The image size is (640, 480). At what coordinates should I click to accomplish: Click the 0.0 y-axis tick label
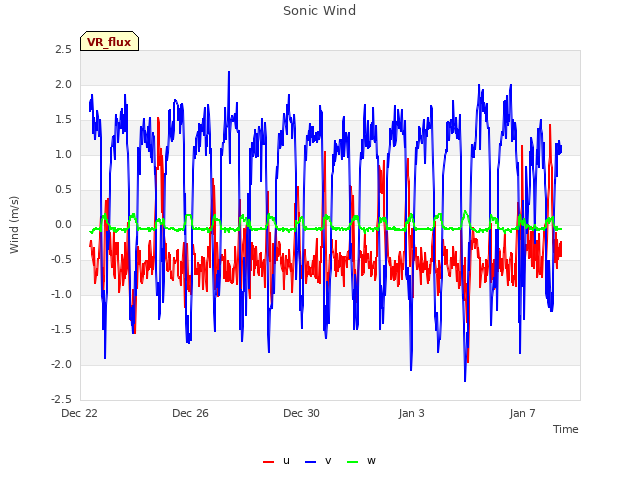tap(64, 224)
